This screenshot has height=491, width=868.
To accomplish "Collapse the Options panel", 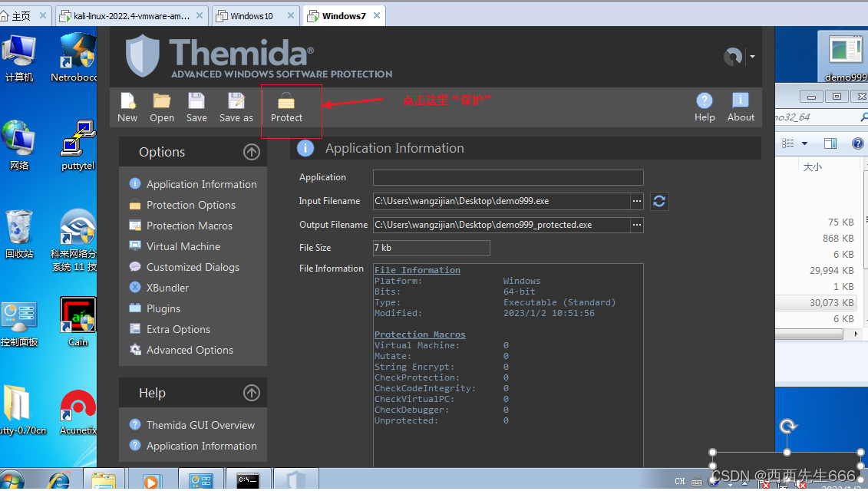I will pyautogui.click(x=252, y=152).
